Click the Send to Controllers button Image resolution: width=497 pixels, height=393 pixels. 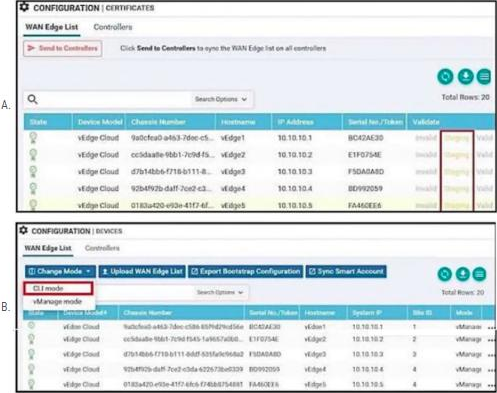tap(63, 48)
